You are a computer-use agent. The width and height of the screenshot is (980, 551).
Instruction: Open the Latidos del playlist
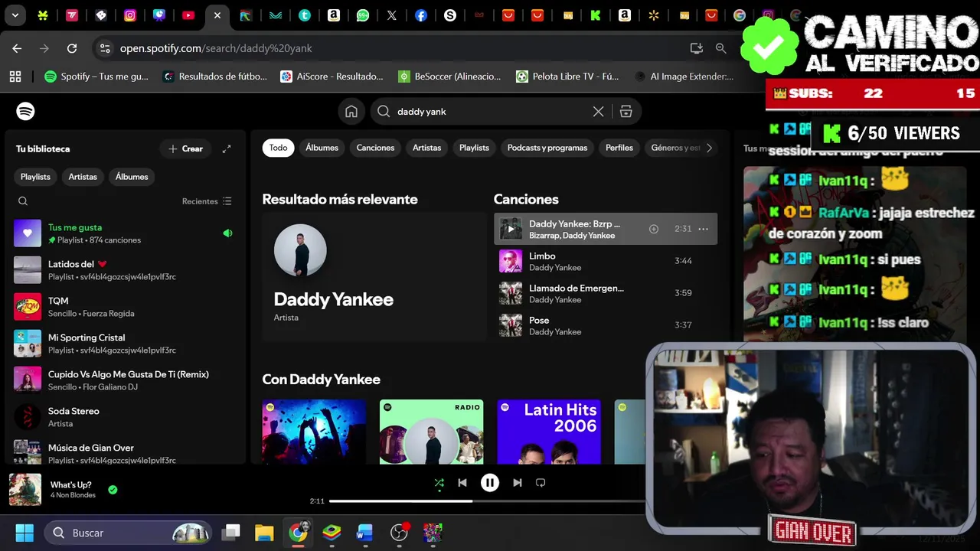point(126,270)
